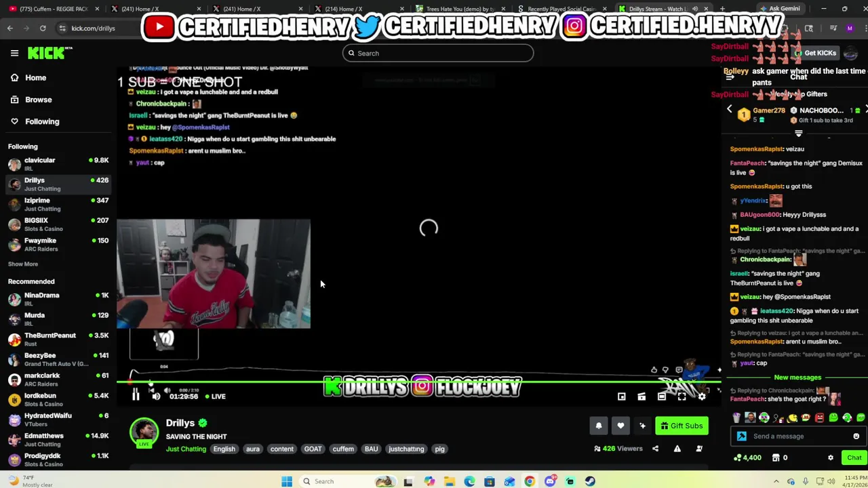Enable mini player mode
868x488 pixels.
point(622,396)
